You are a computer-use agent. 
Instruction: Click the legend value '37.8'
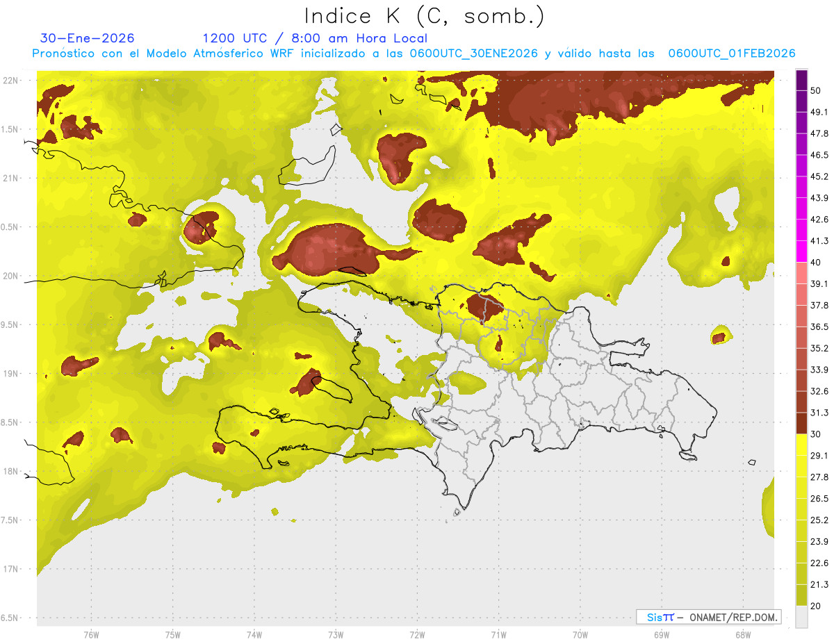tap(819, 306)
